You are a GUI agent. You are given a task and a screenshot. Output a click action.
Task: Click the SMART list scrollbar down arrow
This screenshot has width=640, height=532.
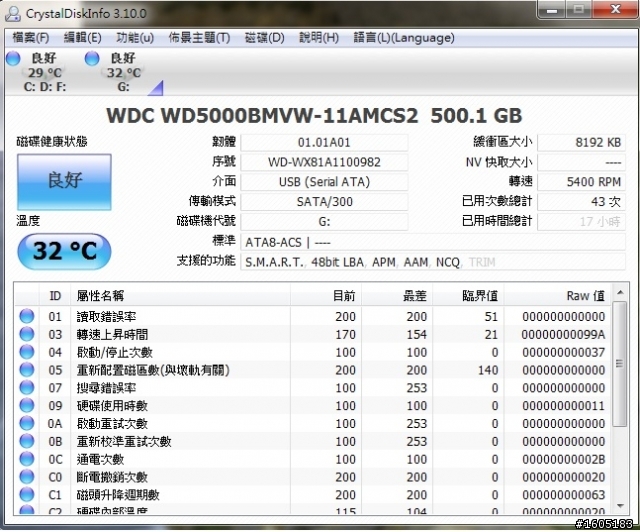(620, 506)
